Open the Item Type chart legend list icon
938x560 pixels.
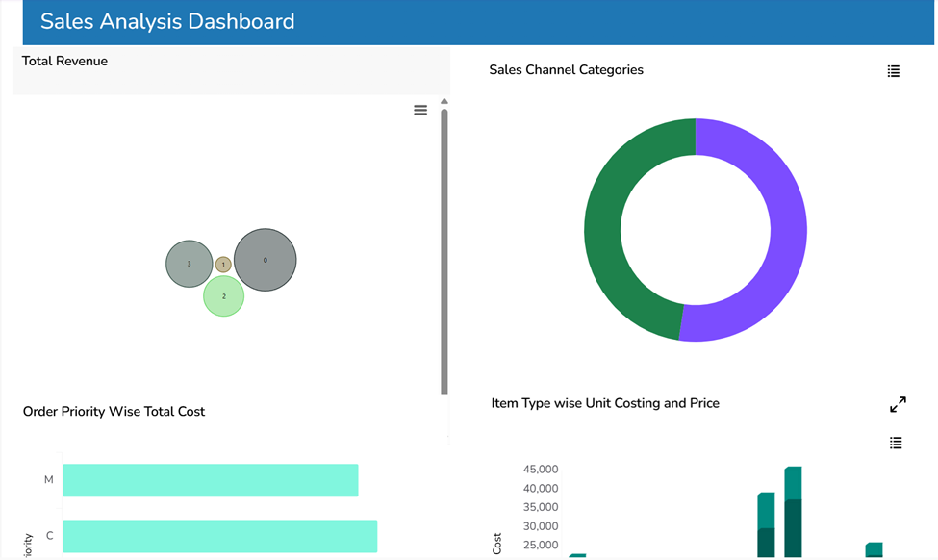pos(896,443)
